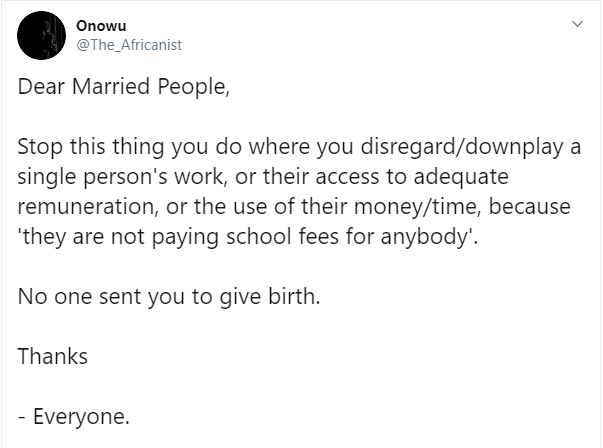Visit the @The_Africanist handle link
Viewport: 603px width, 448px height.
click(x=129, y=45)
